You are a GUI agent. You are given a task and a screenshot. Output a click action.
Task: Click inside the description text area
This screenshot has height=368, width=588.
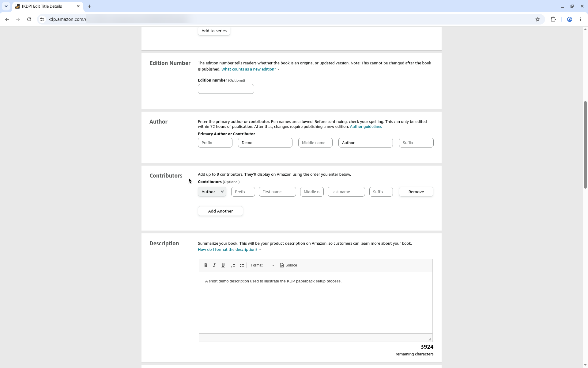point(316,303)
